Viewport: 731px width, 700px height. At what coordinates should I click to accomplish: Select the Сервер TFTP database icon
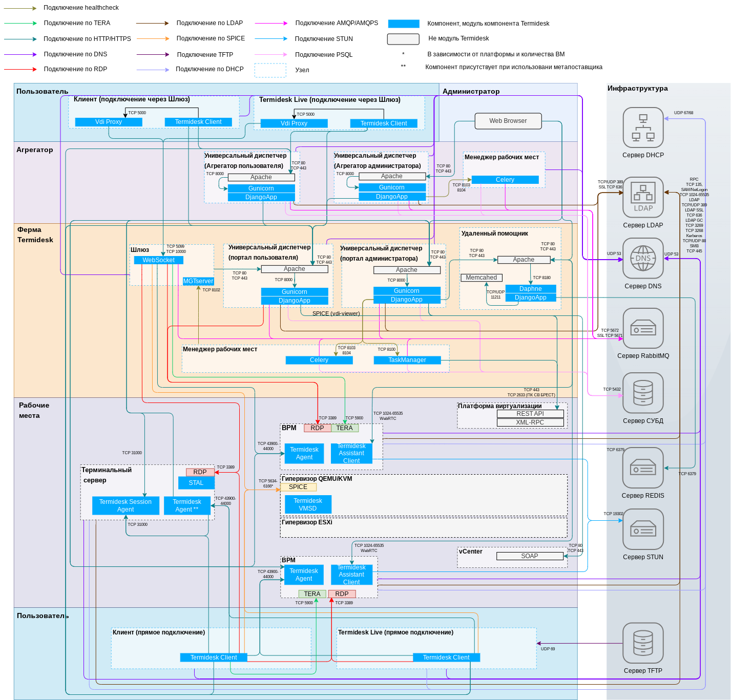(643, 643)
